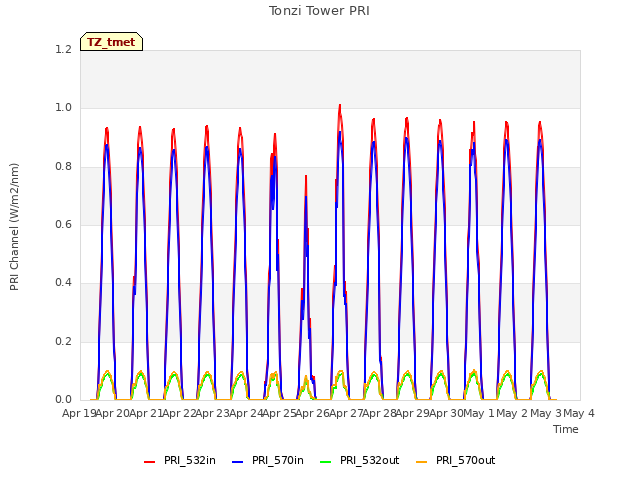
Task: Click the 0.4 y-axis tick label
Action: (x=63, y=282)
